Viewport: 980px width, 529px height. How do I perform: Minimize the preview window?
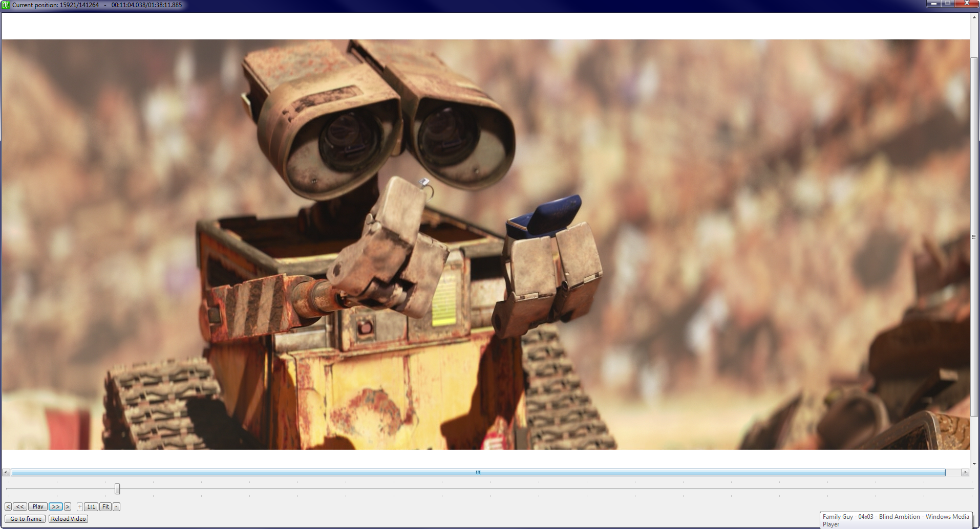pos(933,4)
